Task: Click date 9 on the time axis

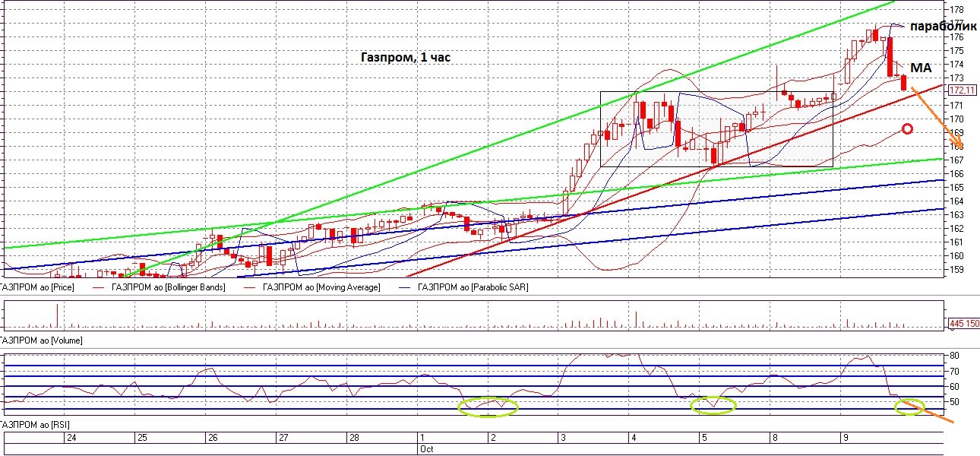Action: [x=845, y=438]
